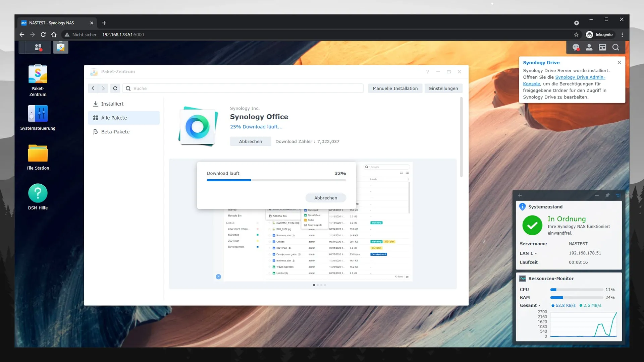Click the Synology Drive notification title
This screenshot has height=362, width=644.
coord(541,63)
